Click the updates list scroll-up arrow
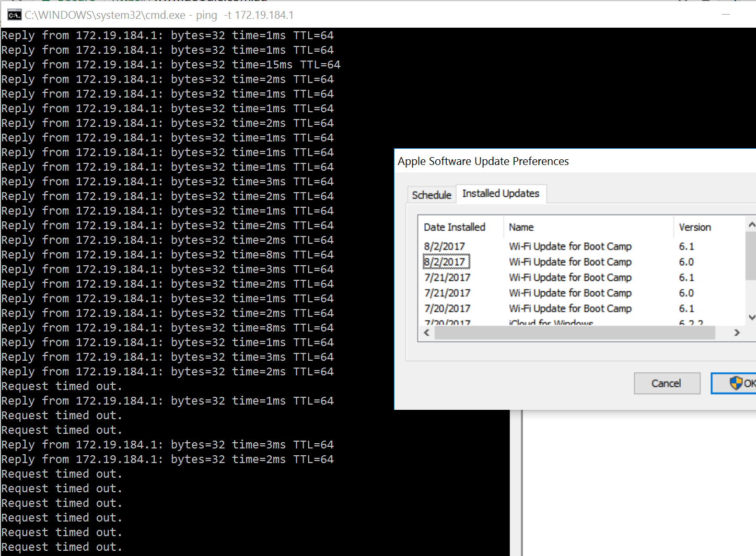The image size is (756, 556). (751, 225)
